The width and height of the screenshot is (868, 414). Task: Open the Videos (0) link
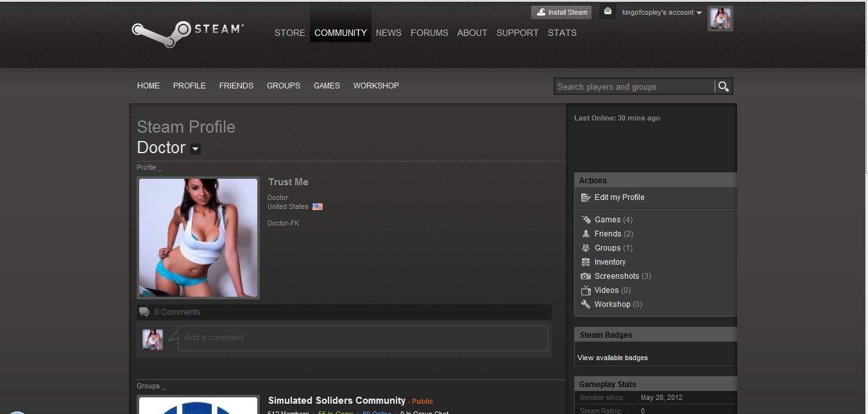(613, 290)
